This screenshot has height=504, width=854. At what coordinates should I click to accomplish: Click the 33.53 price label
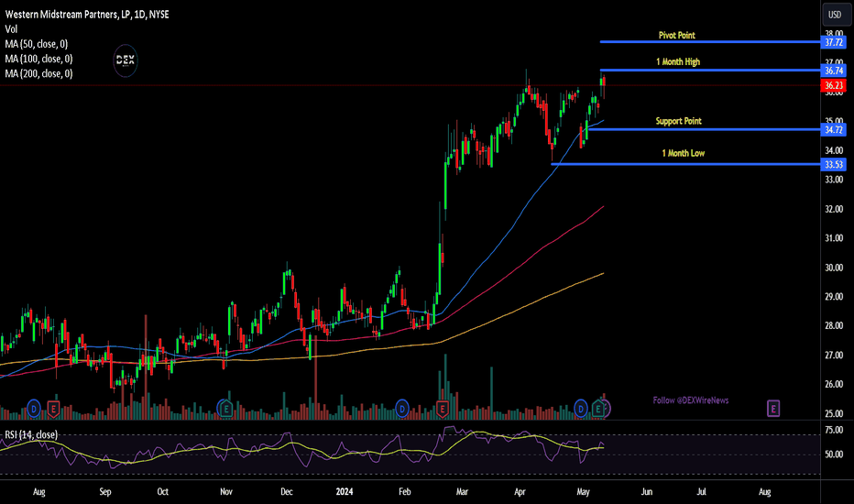point(833,165)
